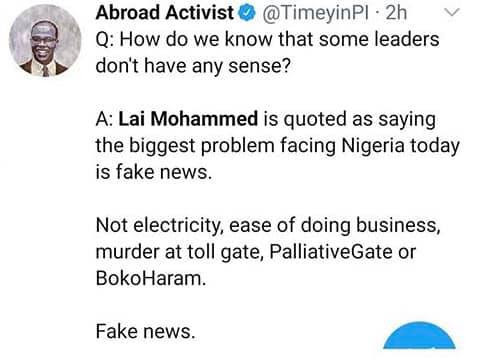484x361 pixels.
Task: Click the blue verified badge icon
Action: point(247,13)
